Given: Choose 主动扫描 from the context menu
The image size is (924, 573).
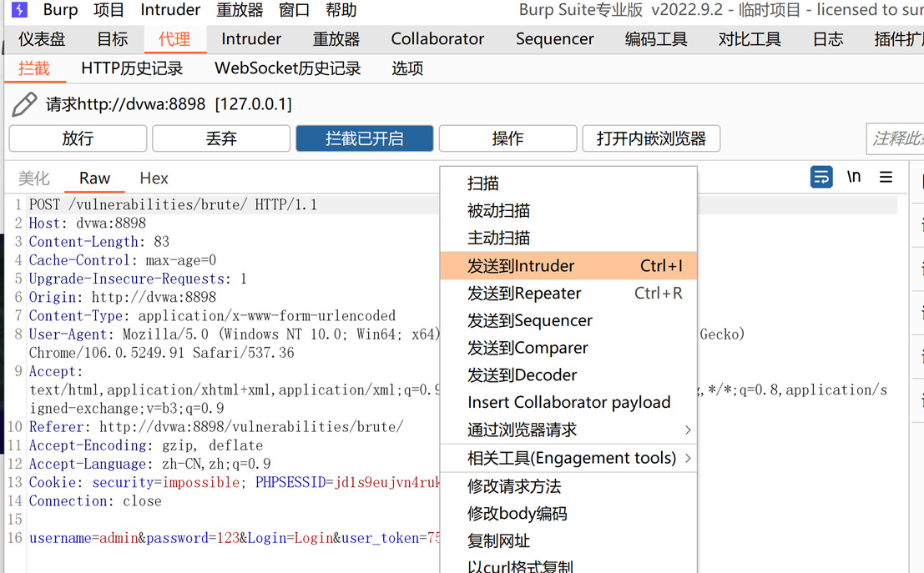Looking at the screenshot, I should pyautogui.click(x=568, y=238).
